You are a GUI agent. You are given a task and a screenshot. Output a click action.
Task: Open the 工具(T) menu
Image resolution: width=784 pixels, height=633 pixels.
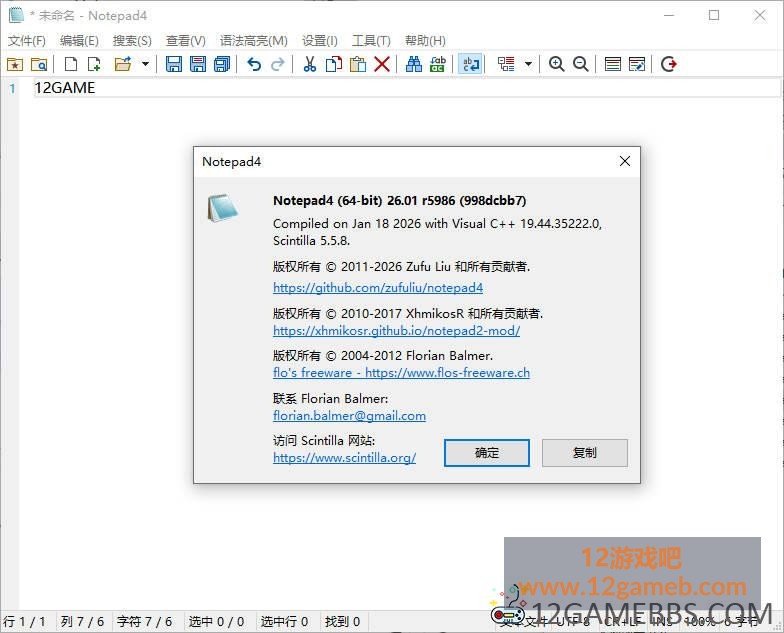tap(371, 40)
